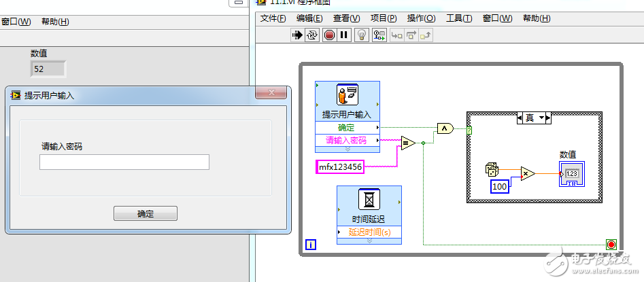Click 确定 output terminal of prompt VI
Screen dimensions: 644x282
348,128
